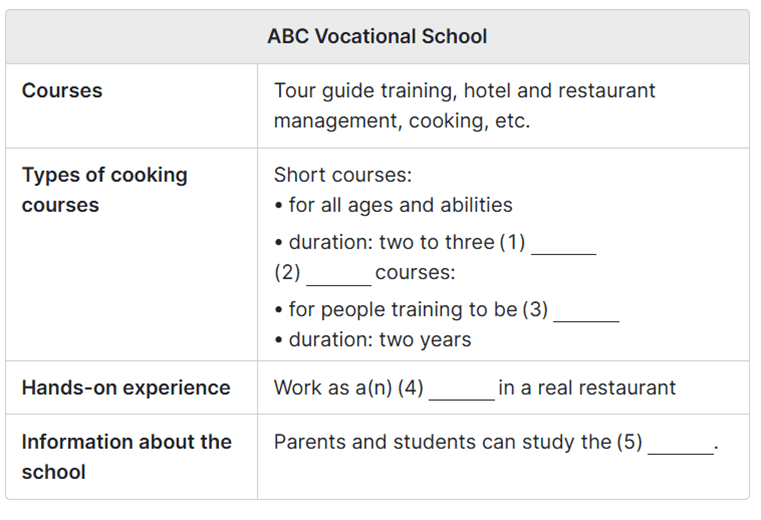Click the 'Hands-on experience' row label

[126, 388]
